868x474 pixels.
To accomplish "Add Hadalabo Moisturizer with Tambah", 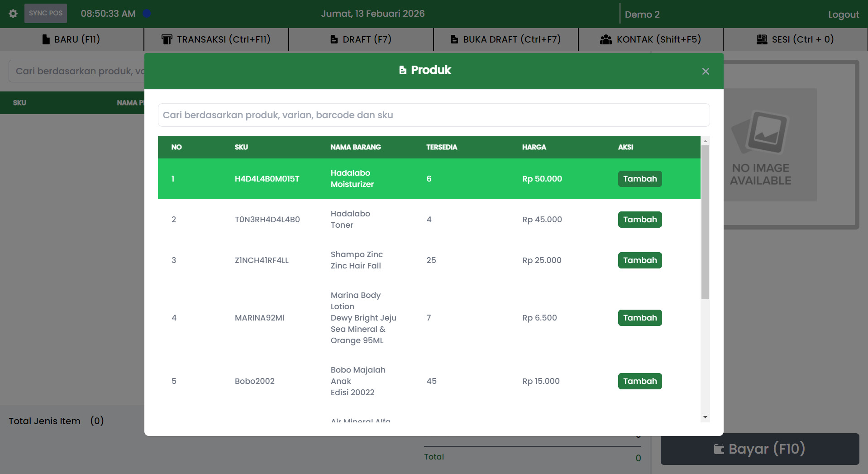I will point(639,179).
